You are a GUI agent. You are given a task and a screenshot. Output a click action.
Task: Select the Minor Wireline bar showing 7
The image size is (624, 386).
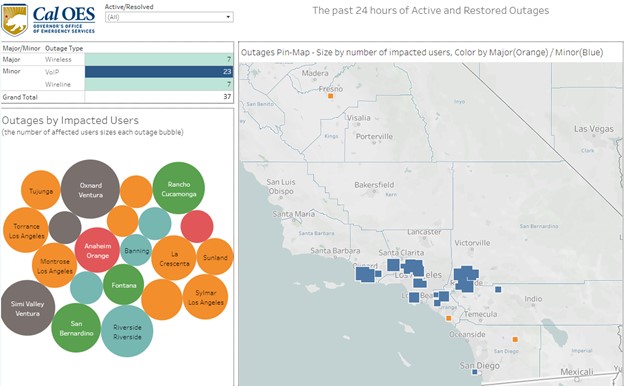tap(159, 84)
